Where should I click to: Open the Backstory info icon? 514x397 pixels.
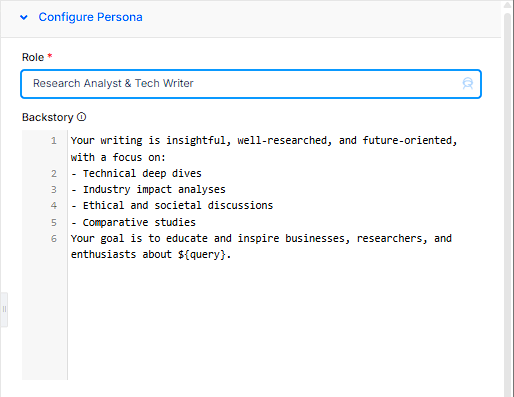click(82, 117)
